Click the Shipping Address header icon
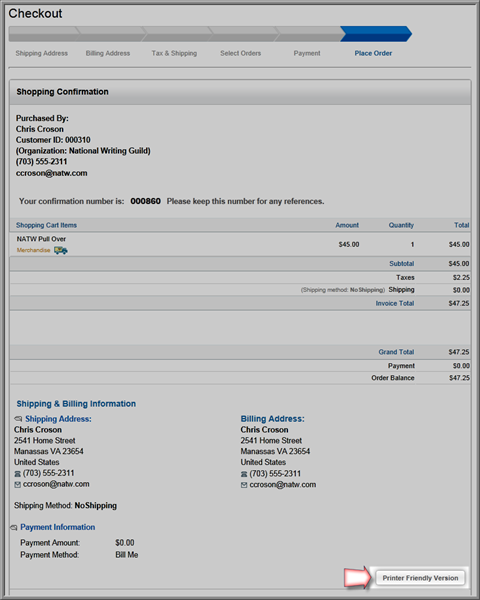This screenshot has height=600, width=480. [x=18, y=419]
